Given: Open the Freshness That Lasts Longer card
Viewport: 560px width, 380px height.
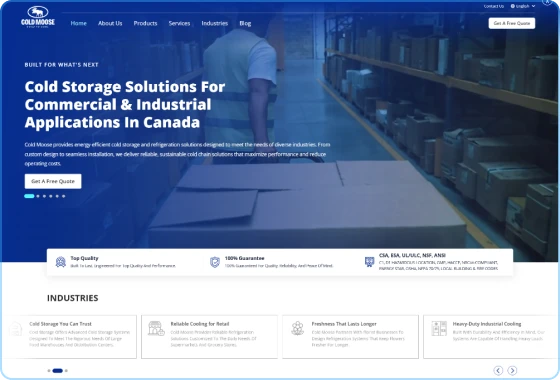Looking at the screenshot, I should coord(350,336).
